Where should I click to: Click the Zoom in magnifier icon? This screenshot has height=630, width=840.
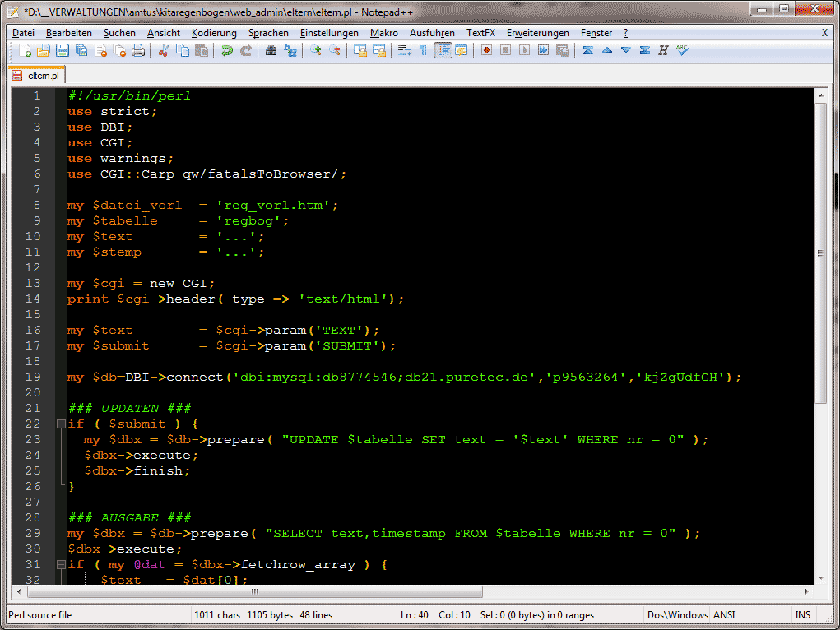point(316,51)
